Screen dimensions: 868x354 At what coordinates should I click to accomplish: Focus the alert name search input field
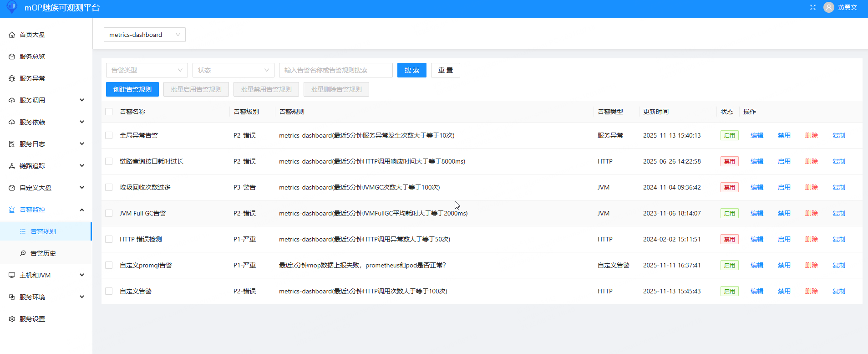335,70
